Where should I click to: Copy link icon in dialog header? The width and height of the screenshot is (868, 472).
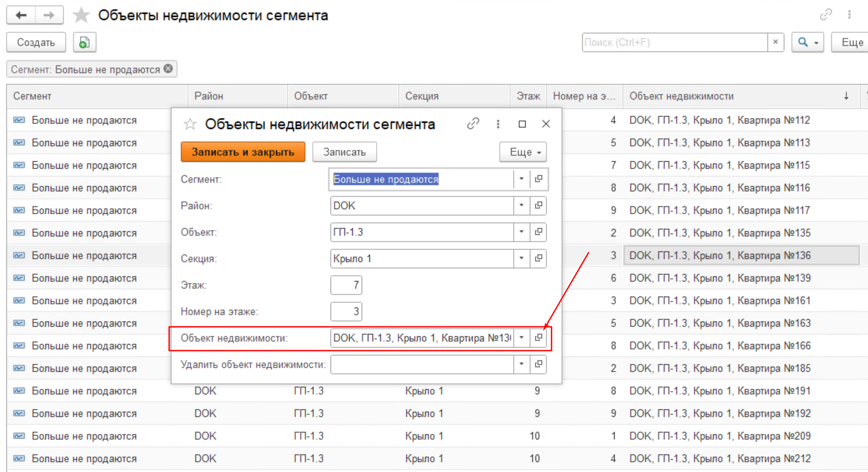(x=473, y=124)
